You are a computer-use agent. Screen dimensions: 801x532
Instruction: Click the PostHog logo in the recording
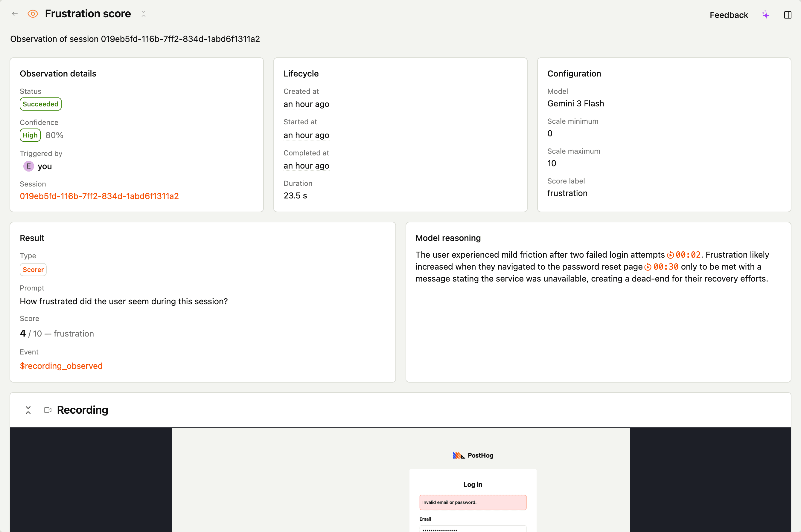coord(473,455)
